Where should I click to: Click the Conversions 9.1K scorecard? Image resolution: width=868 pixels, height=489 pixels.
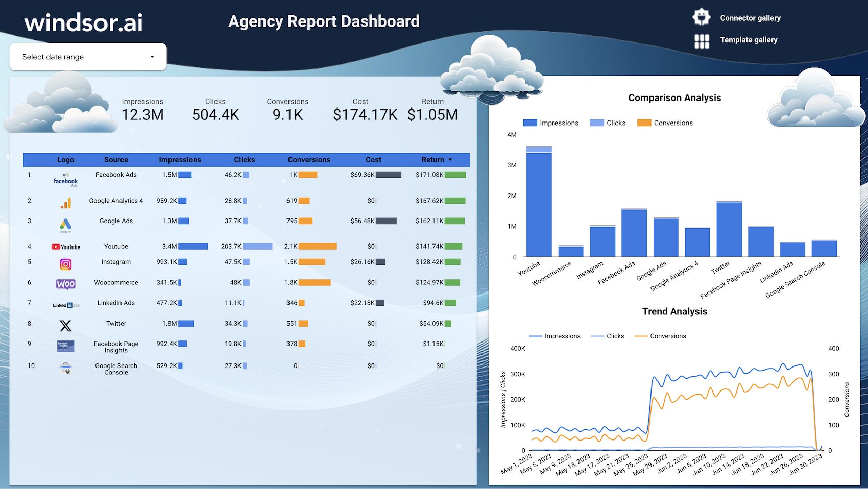(287, 110)
